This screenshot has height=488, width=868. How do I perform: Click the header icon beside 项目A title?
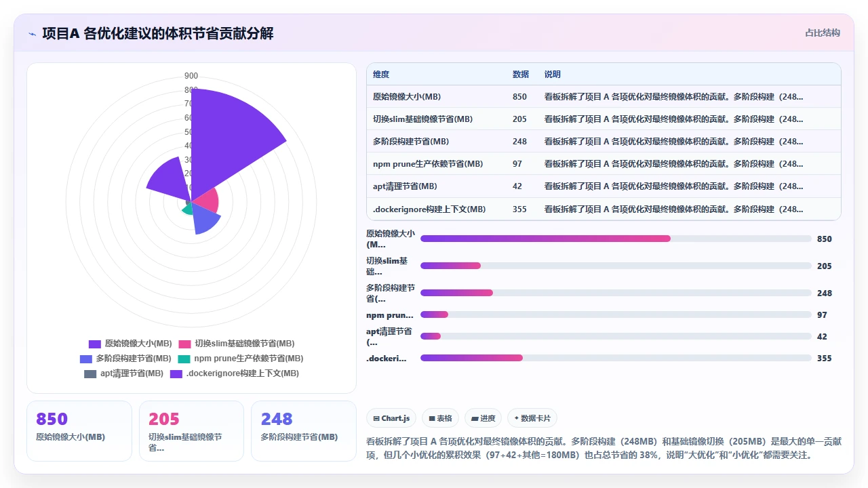pos(33,33)
